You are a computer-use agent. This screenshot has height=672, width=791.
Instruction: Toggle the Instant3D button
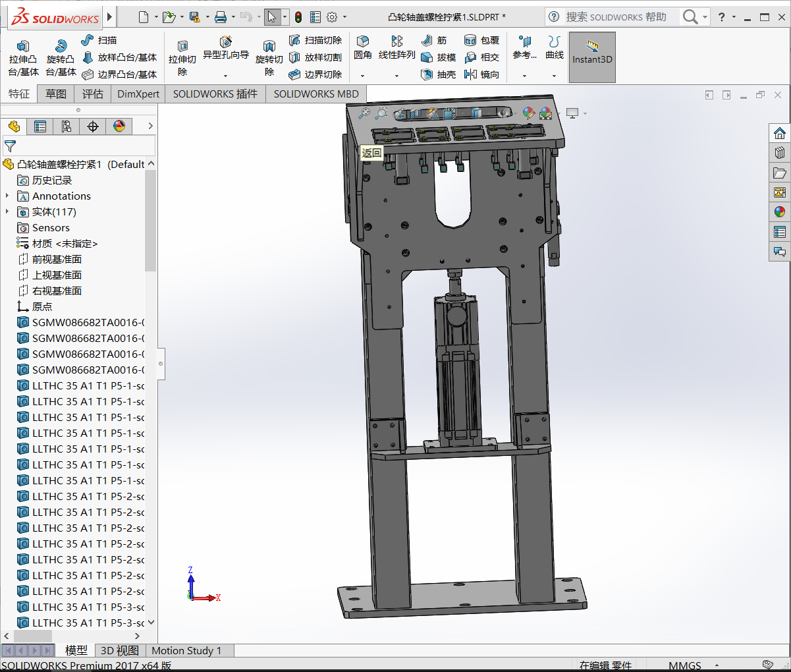(x=592, y=57)
